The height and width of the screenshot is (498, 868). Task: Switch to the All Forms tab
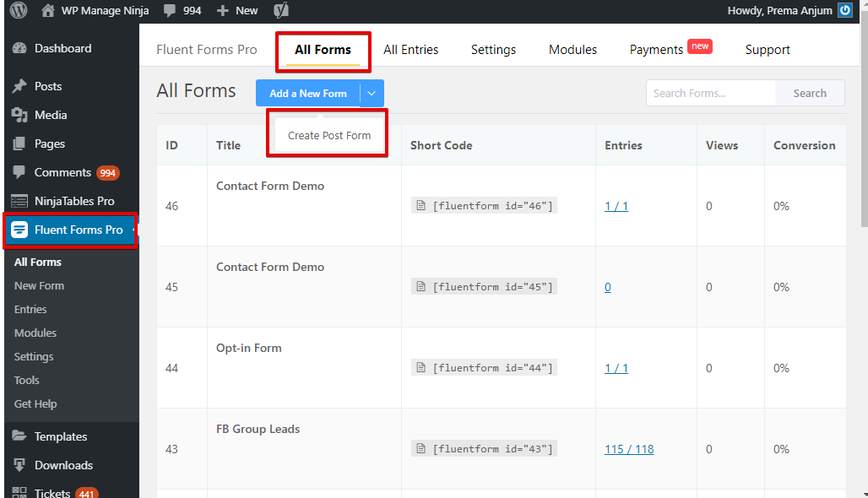point(323,50)
